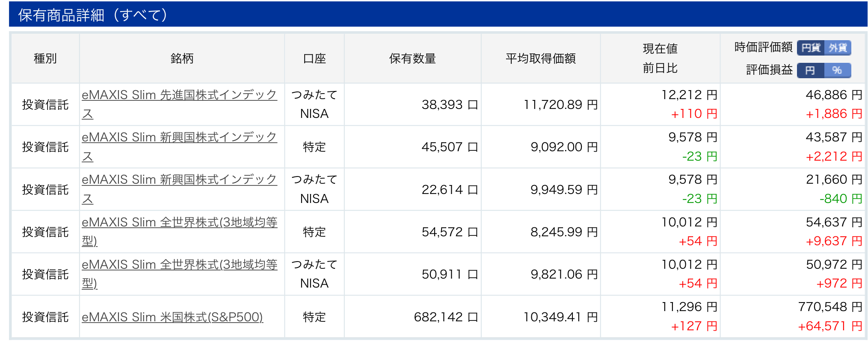Open eMAXIS Slim 先進国株式インデックス fund link
The image size is (868, 347).
click(x=179, y=104)
